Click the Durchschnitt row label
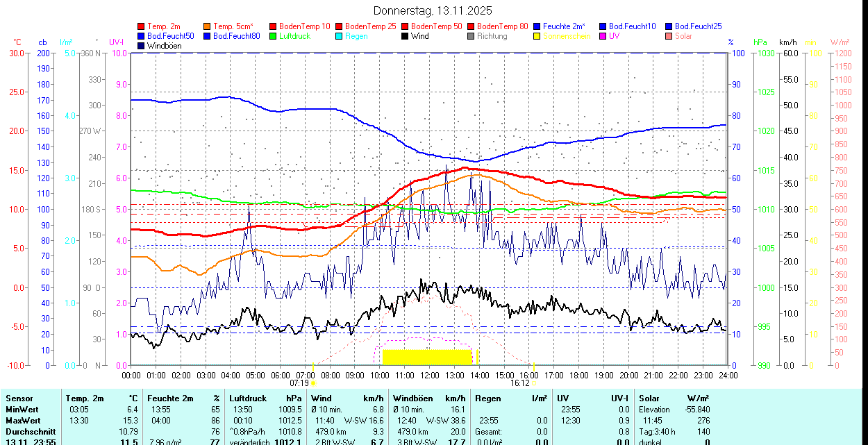868x445 pixels. [x=31, y=432]
